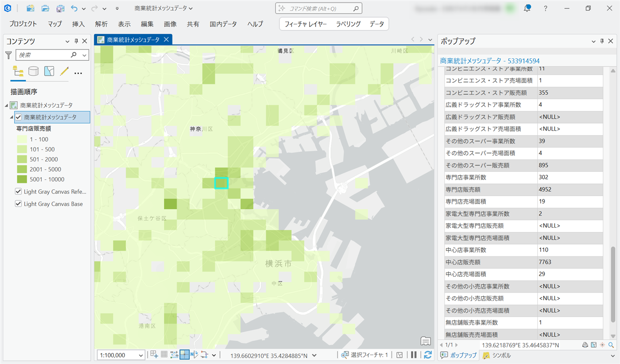Viewport: 620px width, 364px height.
Task: Click the New Project icon in quick access toolbar
Action: pos(30,8)
